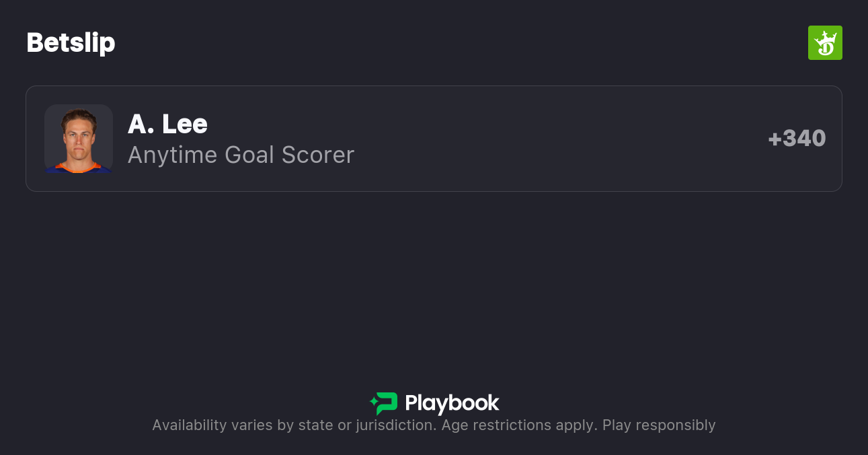Tap the +340 odds value
Screen dimensions: 868x455
click(797, 139)
